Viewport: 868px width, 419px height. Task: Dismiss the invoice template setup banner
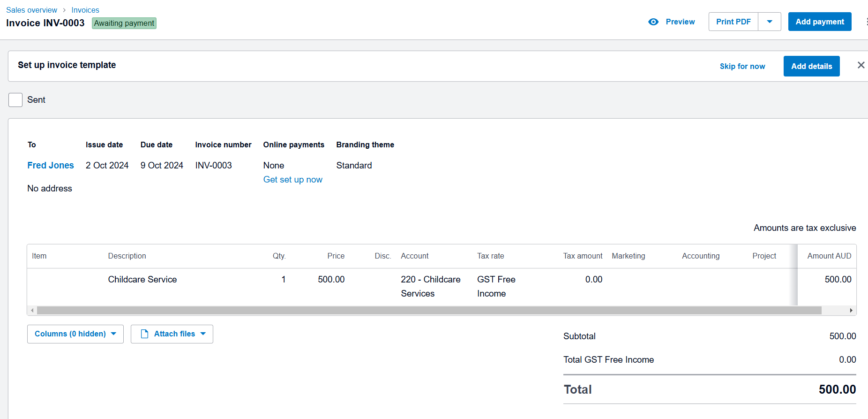861,65
